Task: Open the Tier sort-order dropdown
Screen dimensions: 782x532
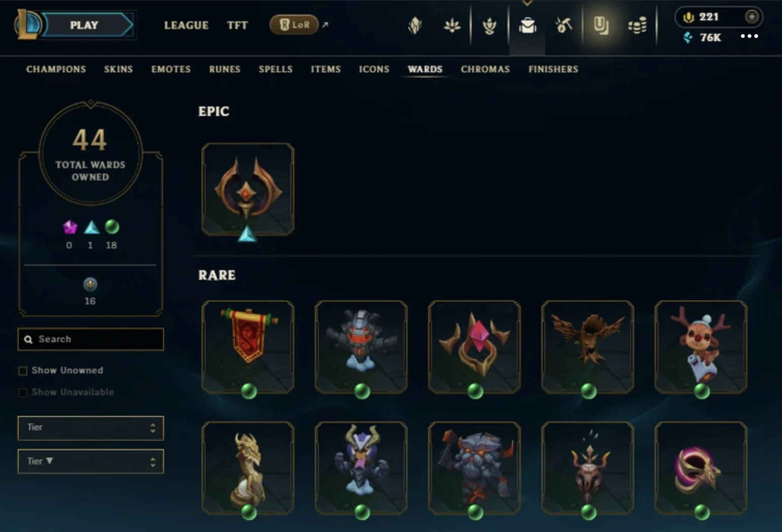Action: pyautogui.click(x=91, y=461)
